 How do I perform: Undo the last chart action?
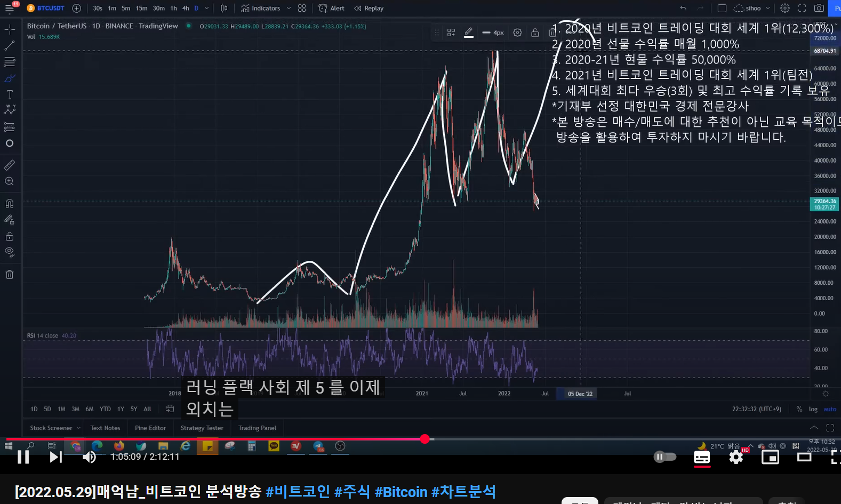point(683,8)
